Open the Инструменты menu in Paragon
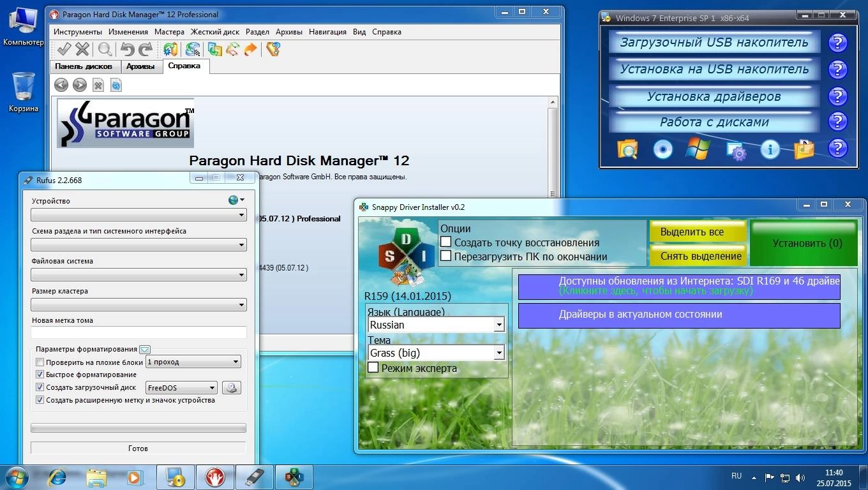 click(x=77, y=31)
